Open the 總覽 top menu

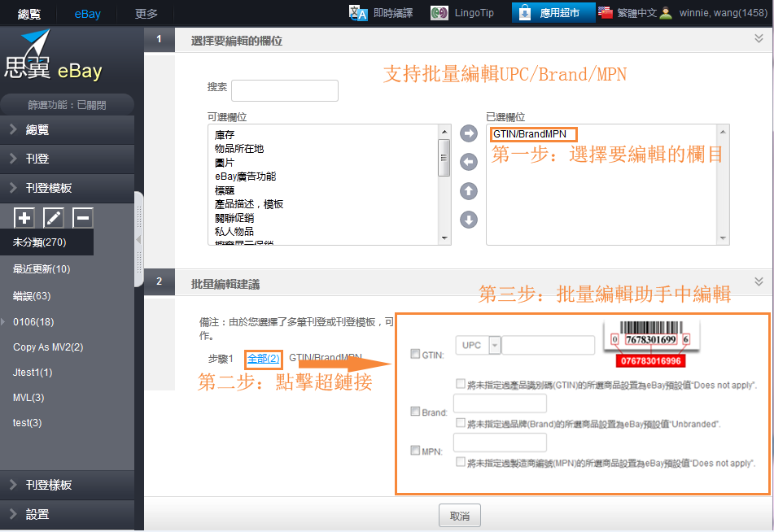tap(29, 14)
